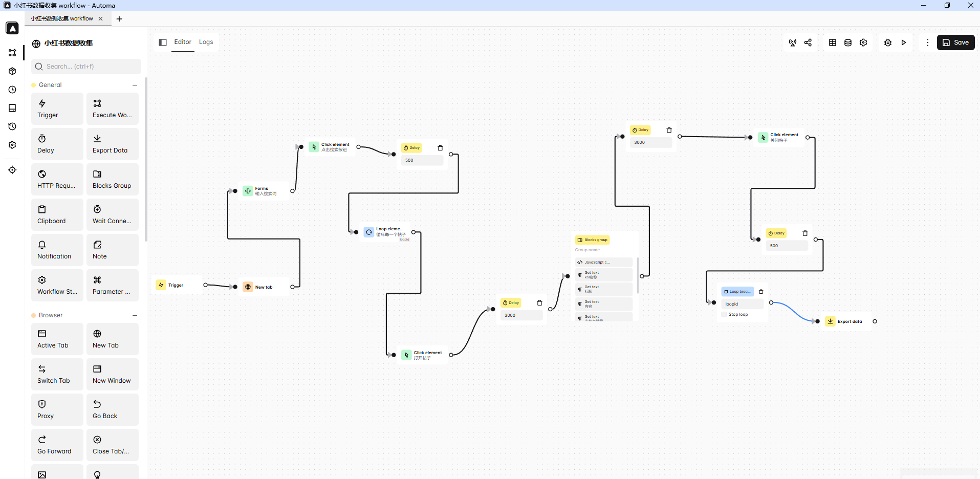The height and width of the screenshot is (479, 980).
Task: Open the three-dot more options menu
Action: point(927,42)
